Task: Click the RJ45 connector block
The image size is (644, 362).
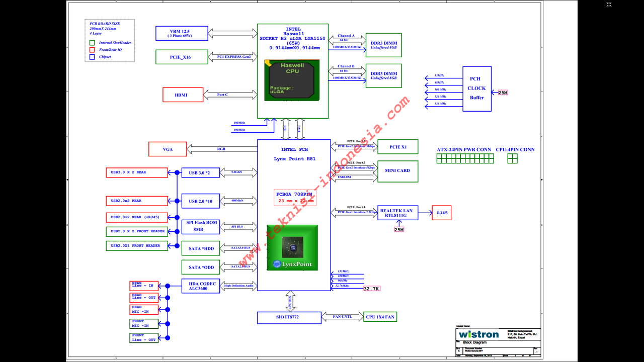Action: click(x=441, y=213)
